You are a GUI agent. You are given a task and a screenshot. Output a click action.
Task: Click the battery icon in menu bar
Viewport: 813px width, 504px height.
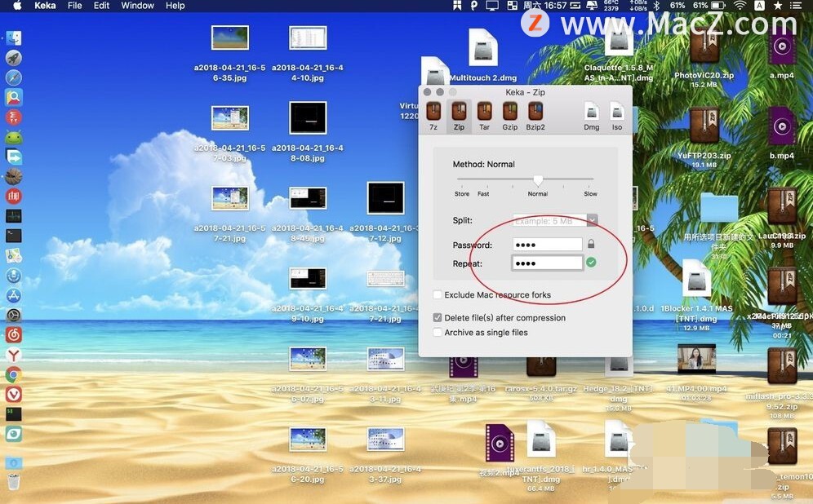(718, 5)
